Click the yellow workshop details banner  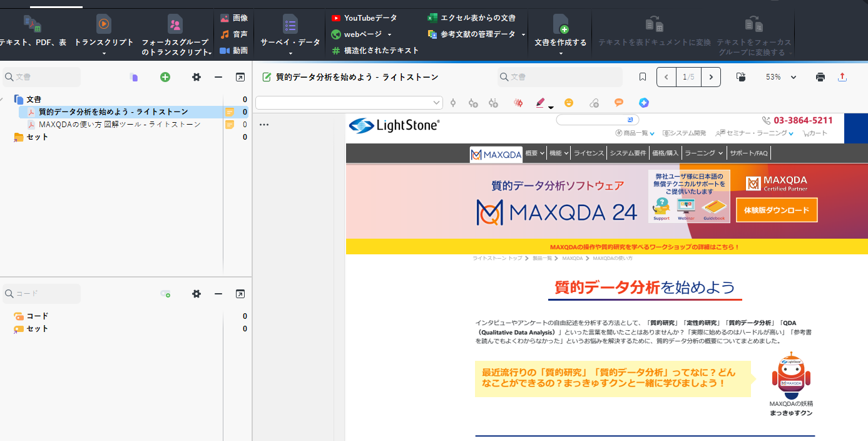tap(606, 247)
